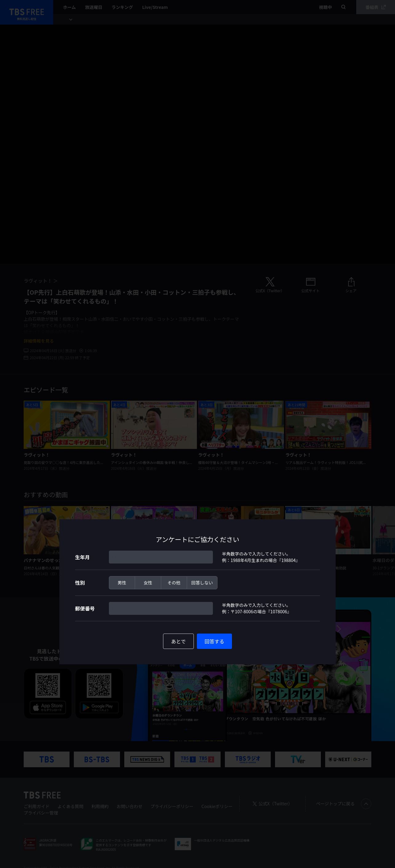
Task: Open the ホーム menu item
Action: click(x=69, y=7)
